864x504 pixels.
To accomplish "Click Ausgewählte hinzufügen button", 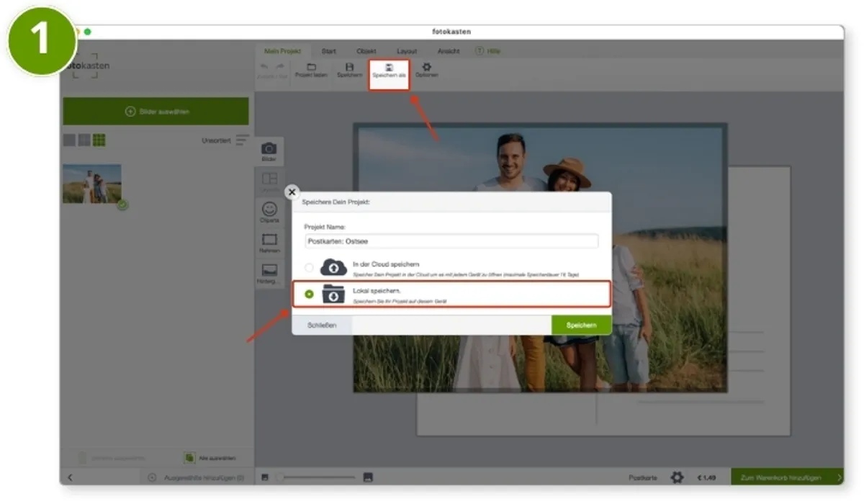I will click(x=197, y=477).
